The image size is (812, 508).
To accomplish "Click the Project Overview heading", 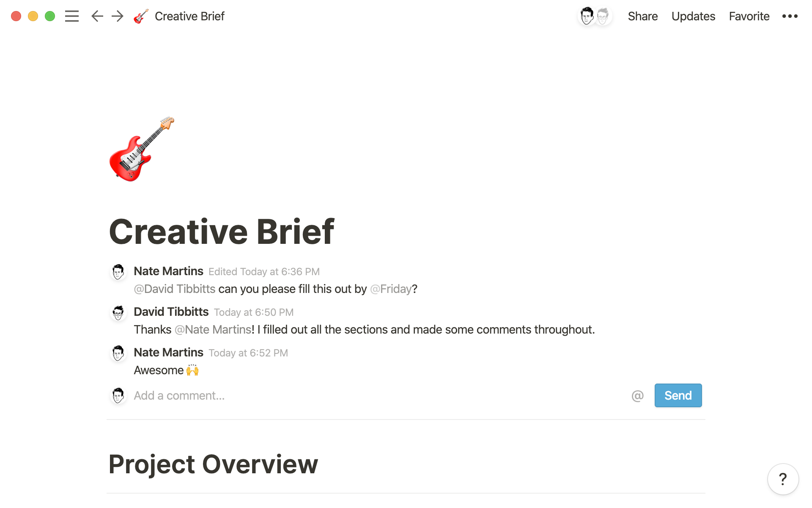I will click(x=213, y=464).
